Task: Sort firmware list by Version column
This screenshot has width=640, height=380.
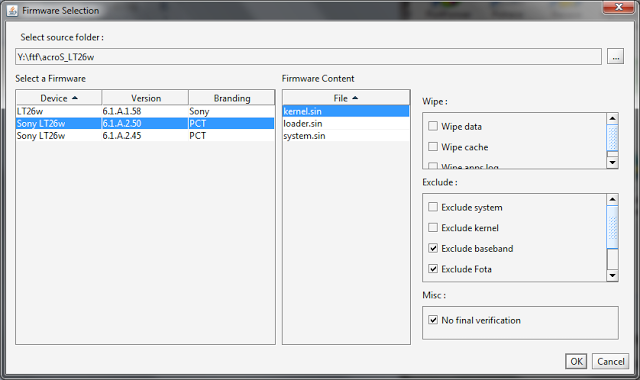Action: tap(145, 98)
